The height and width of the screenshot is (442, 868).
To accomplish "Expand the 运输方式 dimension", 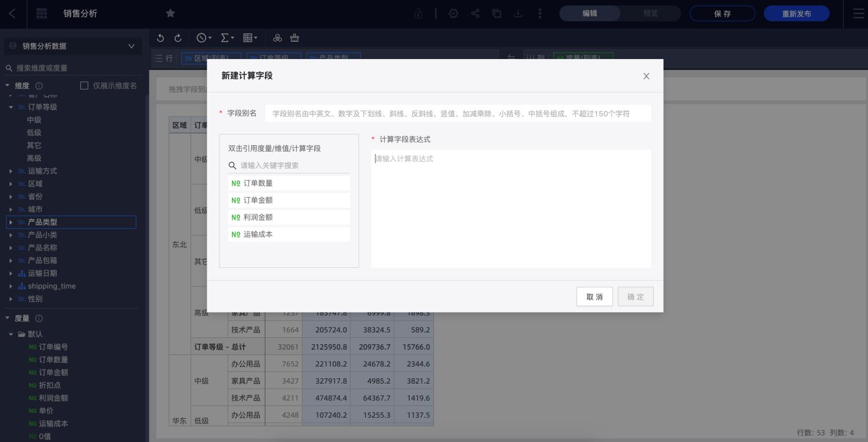I will (x=10, y=171).
